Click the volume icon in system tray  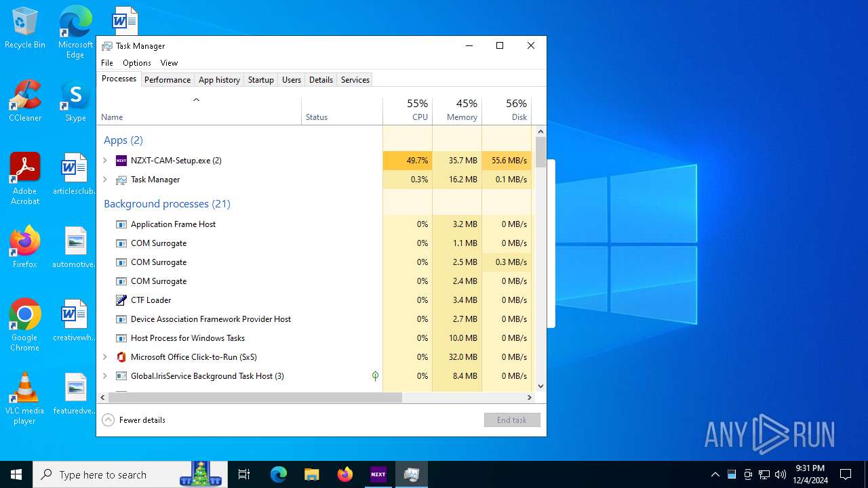coord(781,474)
